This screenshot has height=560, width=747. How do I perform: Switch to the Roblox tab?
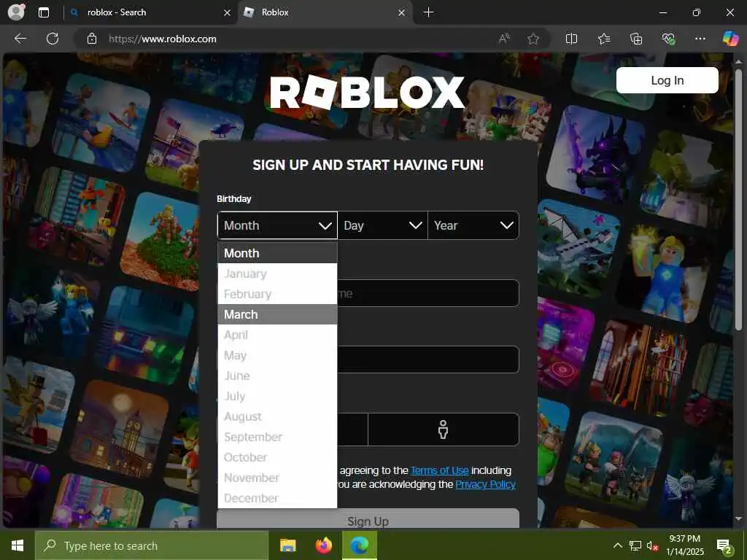326,13
